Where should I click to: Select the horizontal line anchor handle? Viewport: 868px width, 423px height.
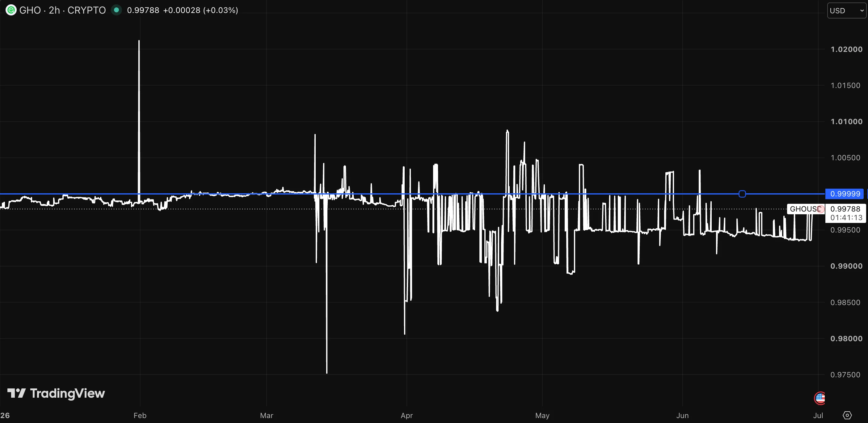pyautogui.click(x=742, y=194)
